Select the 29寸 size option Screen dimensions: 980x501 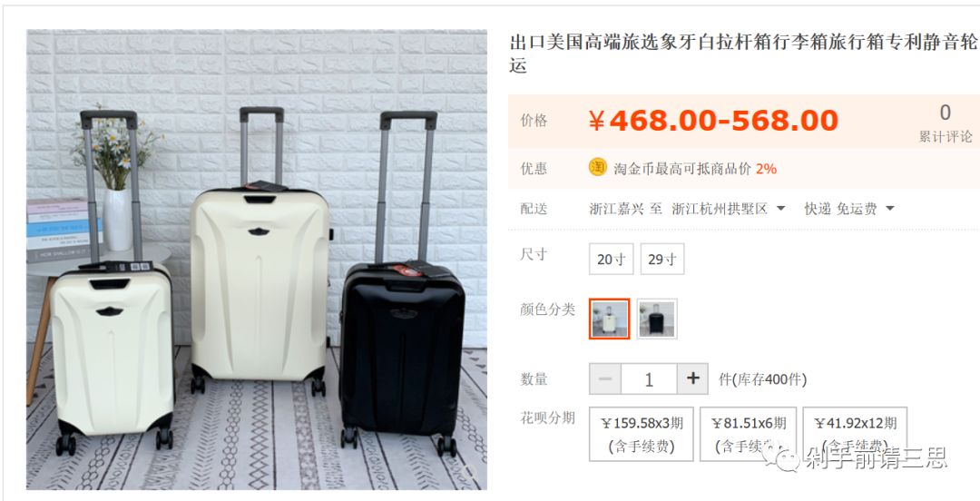[x=662, y=259]
